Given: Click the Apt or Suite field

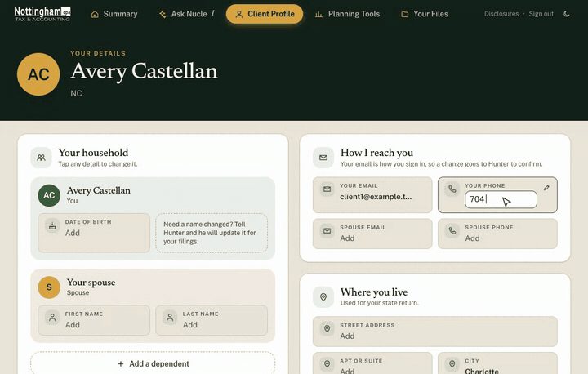Looking at the screenshot, I should pyautogui.click(x=372, y=363).
